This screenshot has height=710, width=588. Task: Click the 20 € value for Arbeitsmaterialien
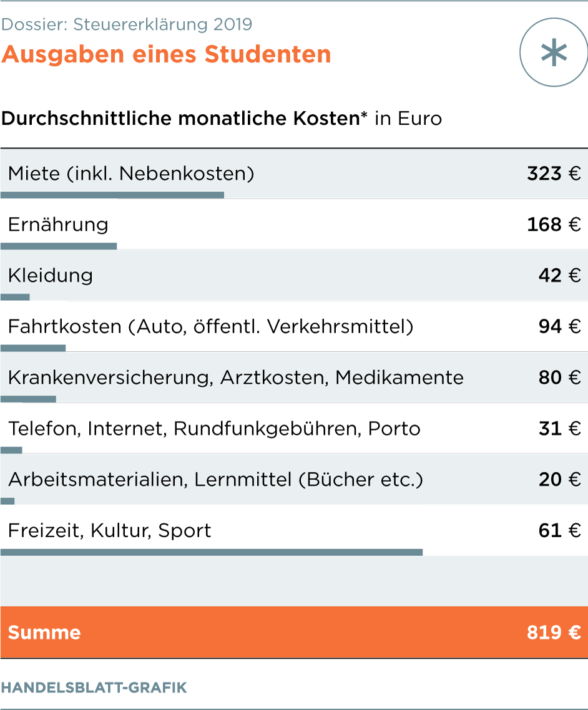point(559,480)
